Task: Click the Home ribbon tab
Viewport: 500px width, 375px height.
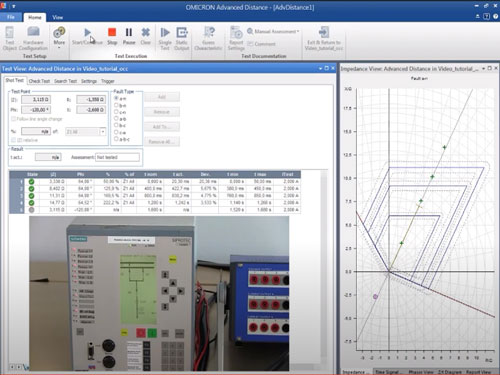Action: click(x=35, y=17)
